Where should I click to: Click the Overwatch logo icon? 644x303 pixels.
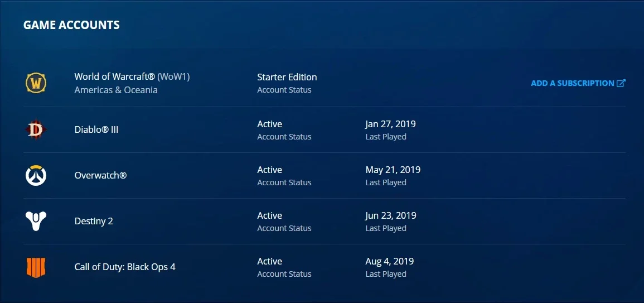pyautogui.click(x=36, y=176)
